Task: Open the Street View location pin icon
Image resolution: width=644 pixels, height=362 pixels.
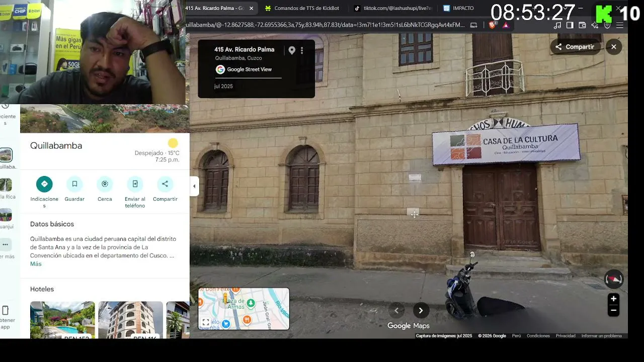Action: 292,50
